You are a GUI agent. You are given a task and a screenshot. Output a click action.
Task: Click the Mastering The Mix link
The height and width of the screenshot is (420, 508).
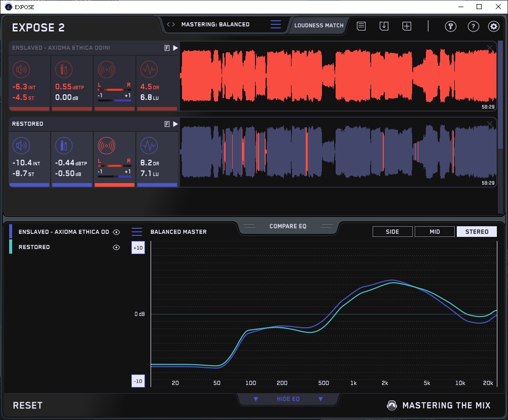[x=447, y=405]
